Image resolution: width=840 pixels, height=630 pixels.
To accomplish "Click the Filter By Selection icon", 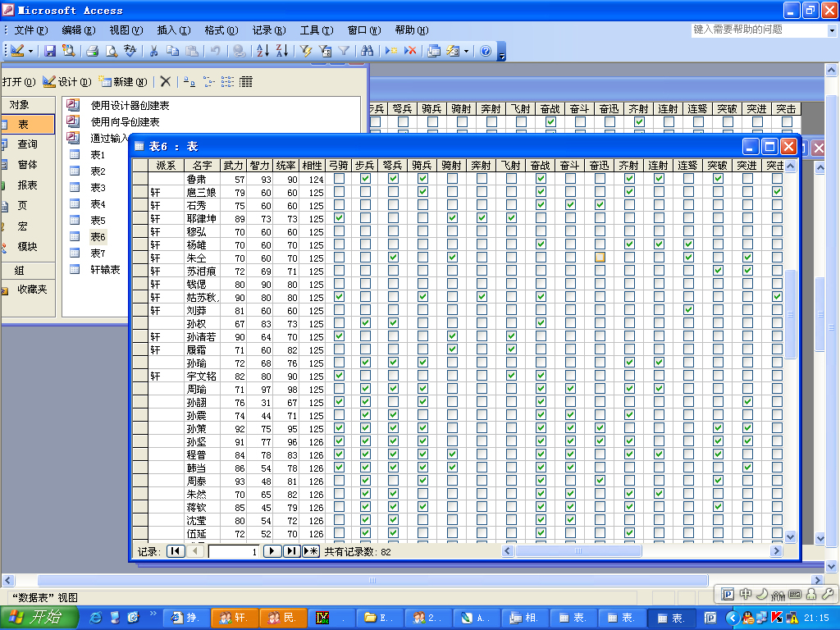I will coord(306,51).
